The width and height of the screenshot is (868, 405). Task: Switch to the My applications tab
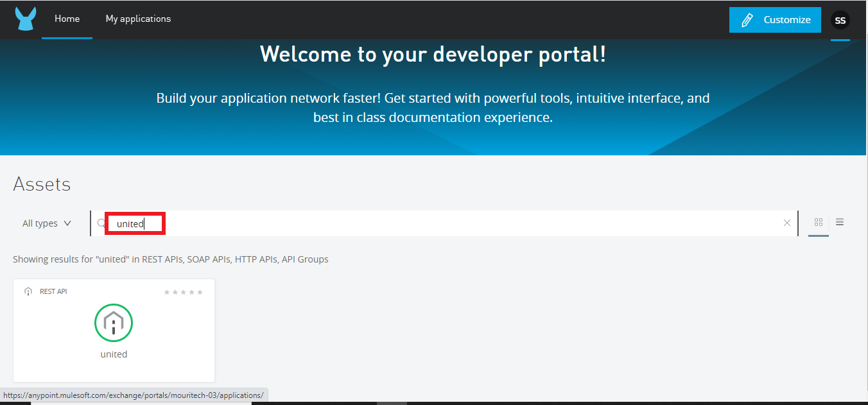pos(138,19)
